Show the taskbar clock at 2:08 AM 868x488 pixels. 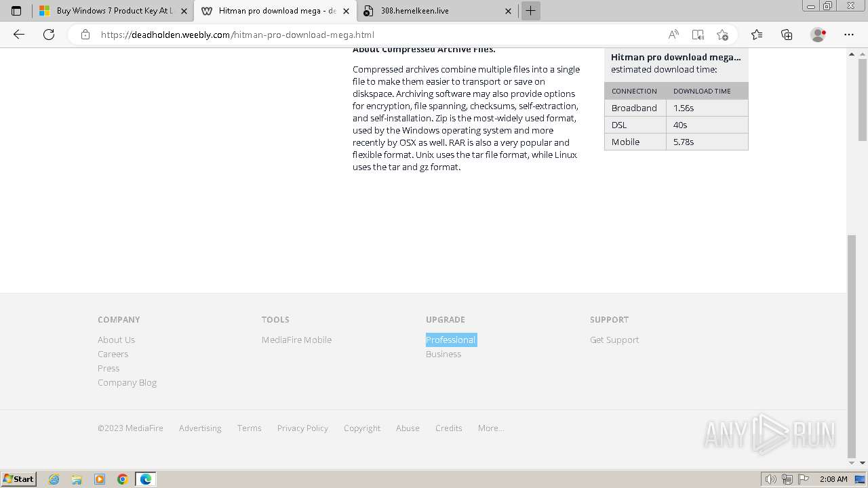(833, 479)
